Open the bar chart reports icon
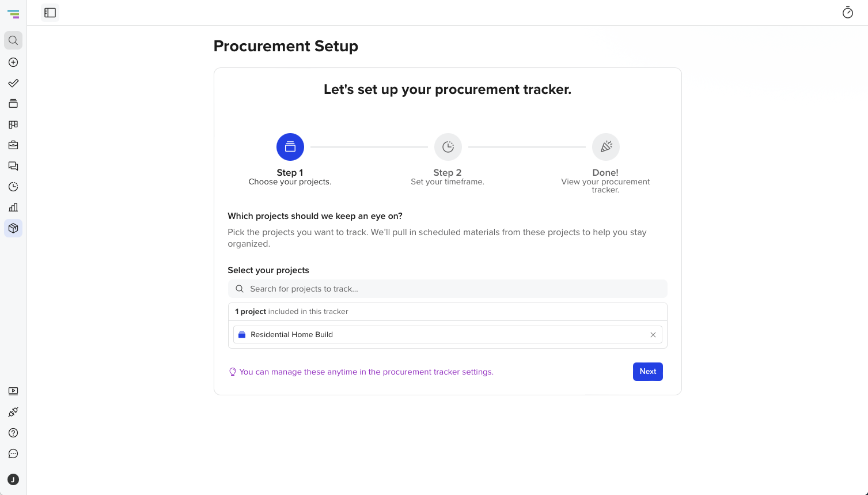Image resolution: width=868 pixels, height=495 pixels. pyautogui.click(x=13, y=207)
